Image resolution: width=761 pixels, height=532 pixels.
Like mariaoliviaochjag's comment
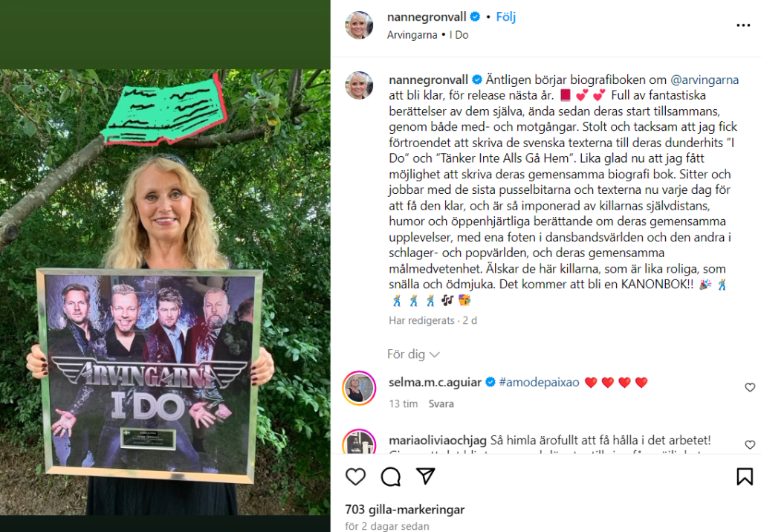750,444
